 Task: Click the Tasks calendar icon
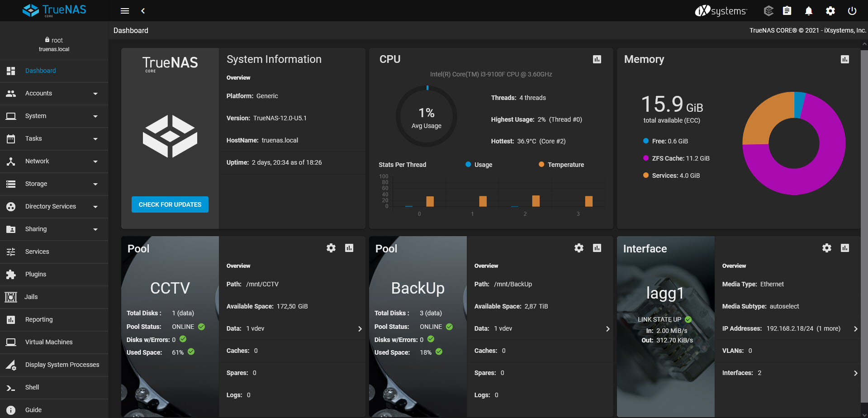click(11, 139)
